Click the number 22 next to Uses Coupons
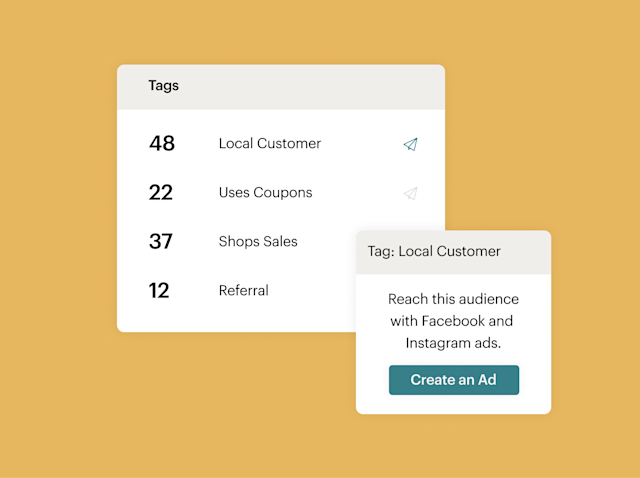 pos(161,193)
